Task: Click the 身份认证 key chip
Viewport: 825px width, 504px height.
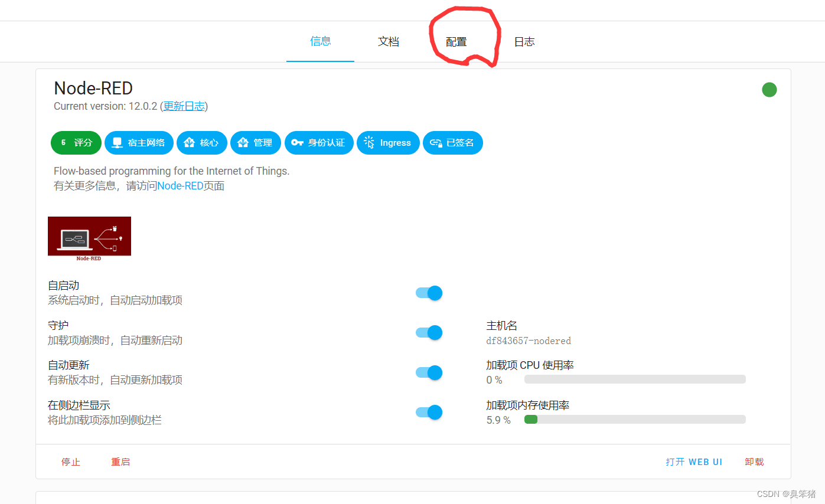Action: coord(319,143)
